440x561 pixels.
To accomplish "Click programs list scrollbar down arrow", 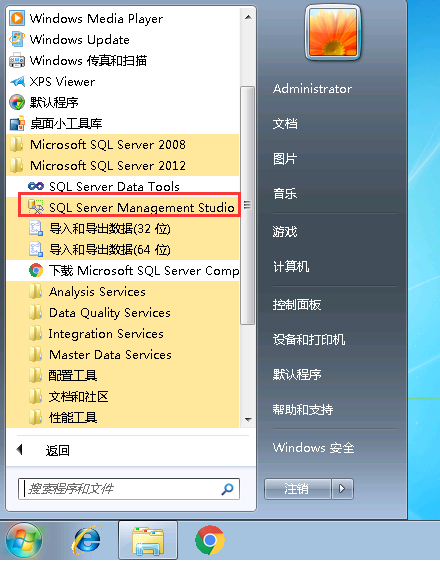I will coord(248,419).
